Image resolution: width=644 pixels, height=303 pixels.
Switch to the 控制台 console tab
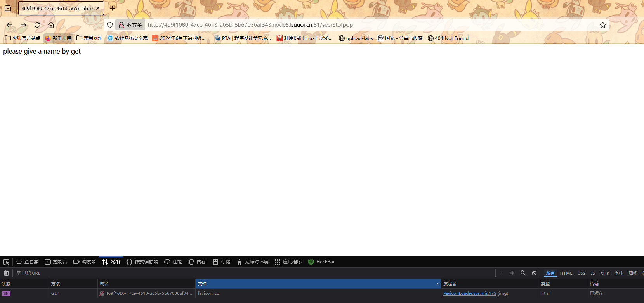[x=56, y=262]
